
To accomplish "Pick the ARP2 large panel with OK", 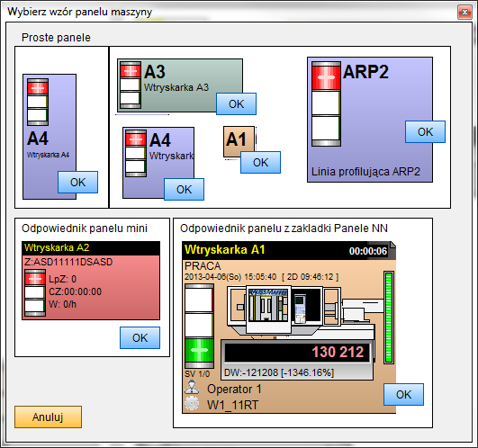I will (x=425, y=132).
